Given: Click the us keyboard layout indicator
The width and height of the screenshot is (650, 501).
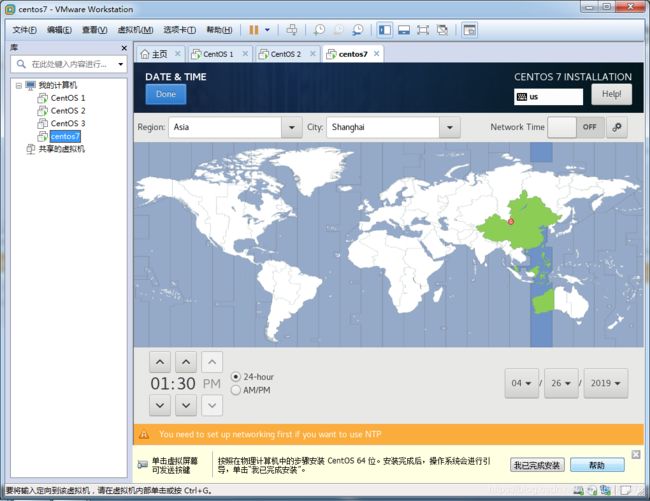Looking at the screenshot, I should click(x=548, y=97).
